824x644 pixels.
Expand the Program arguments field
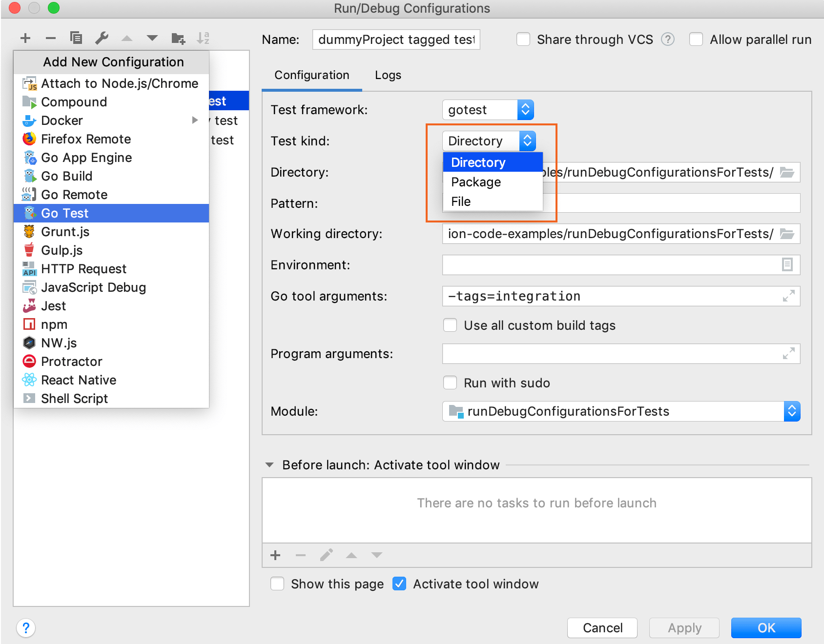788,354
